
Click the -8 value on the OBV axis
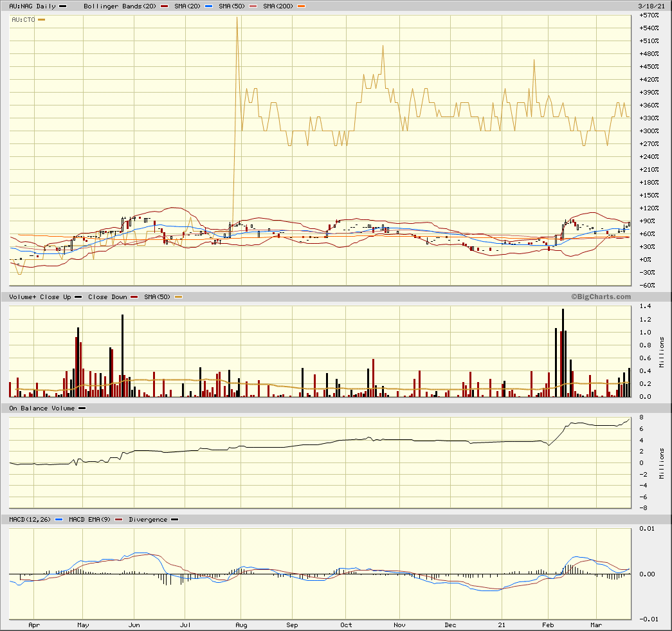(x=643, y=508)
